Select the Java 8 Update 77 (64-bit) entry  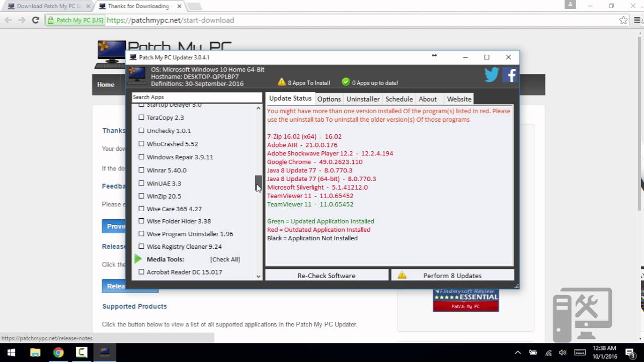click(321, 178)
